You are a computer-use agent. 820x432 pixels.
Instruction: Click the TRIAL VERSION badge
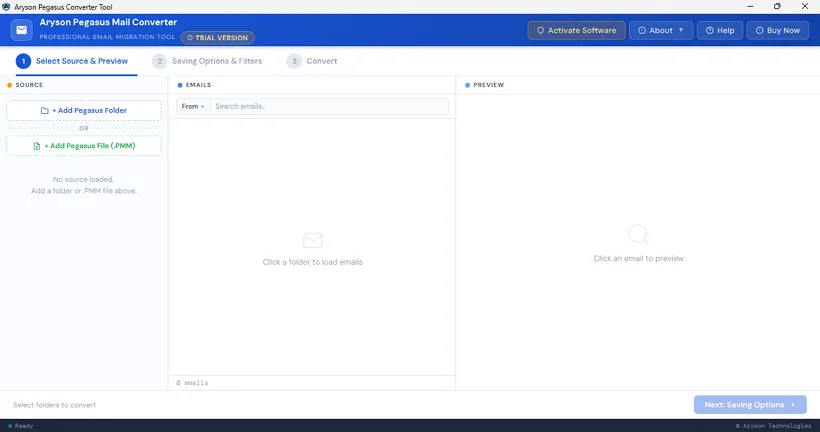[218, 38]
